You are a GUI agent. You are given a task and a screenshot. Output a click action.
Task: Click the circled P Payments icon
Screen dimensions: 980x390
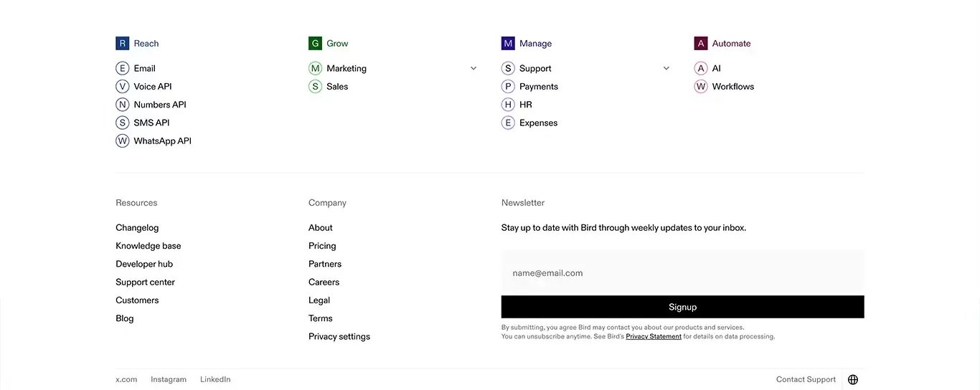pos(508,87)
